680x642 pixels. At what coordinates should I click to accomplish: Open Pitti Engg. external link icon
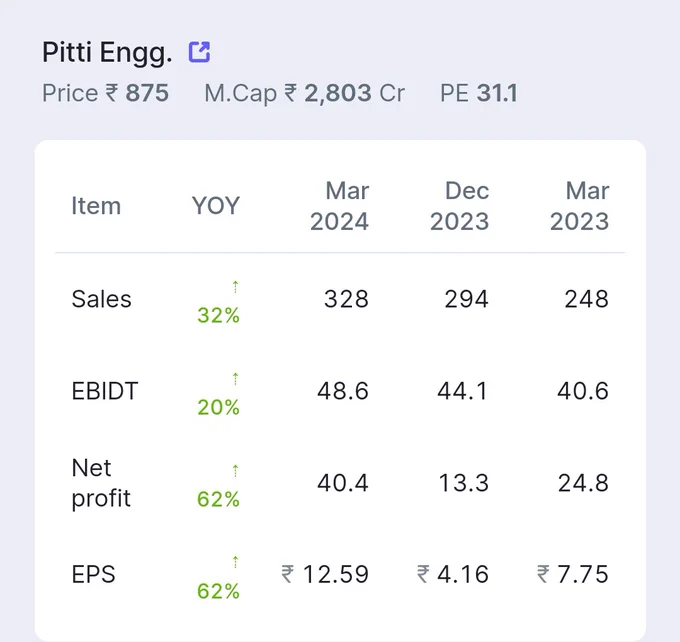point(199,52)
